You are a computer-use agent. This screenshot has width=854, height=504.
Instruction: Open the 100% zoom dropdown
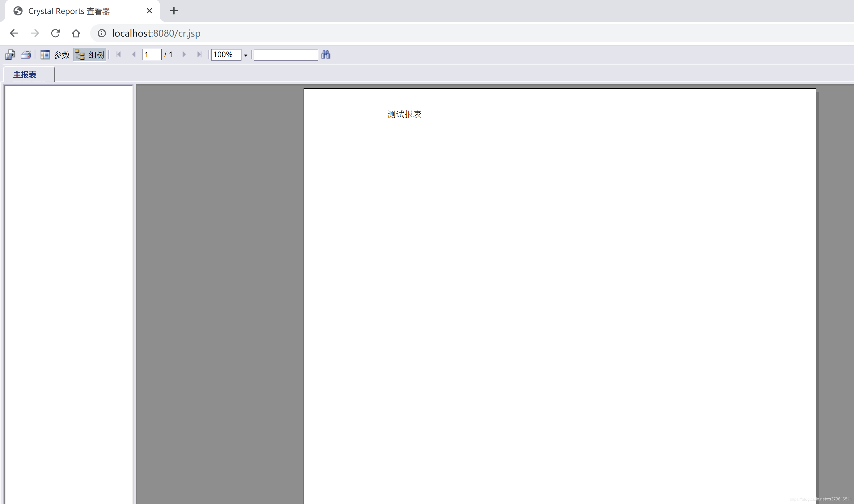point(246,55)
